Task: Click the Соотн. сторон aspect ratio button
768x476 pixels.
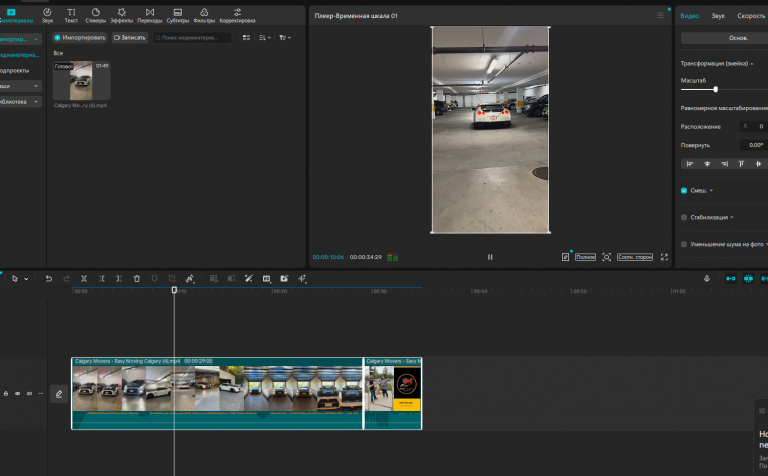Action: [x=635, y=257]
